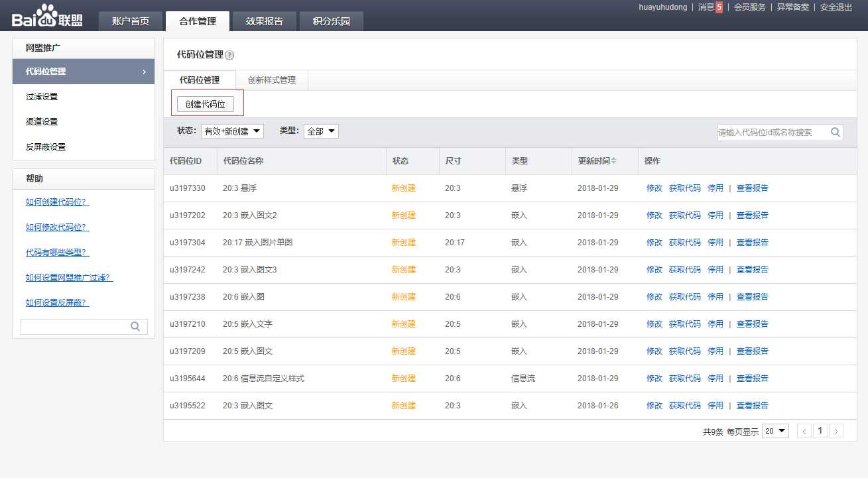Click 新创建 status for u3197238 row
The image size is (868, 478).
click(404, 297)
